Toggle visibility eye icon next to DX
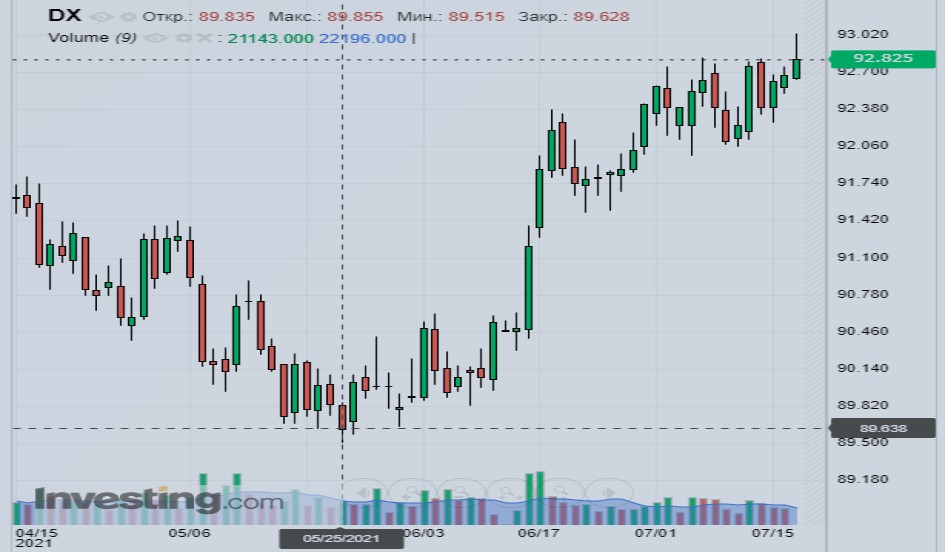Image resolution: width=945 pixels, height=552 pixels. pos(101,17)
